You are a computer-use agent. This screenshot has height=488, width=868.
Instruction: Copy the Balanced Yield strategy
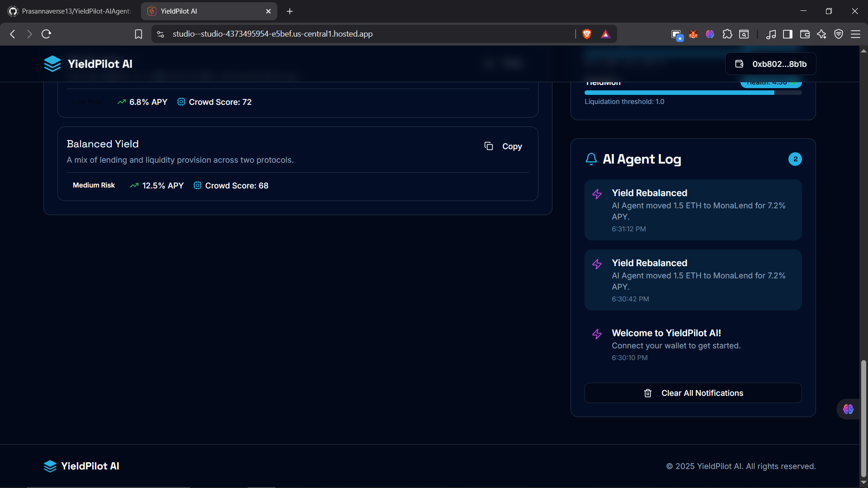point(503,146)
